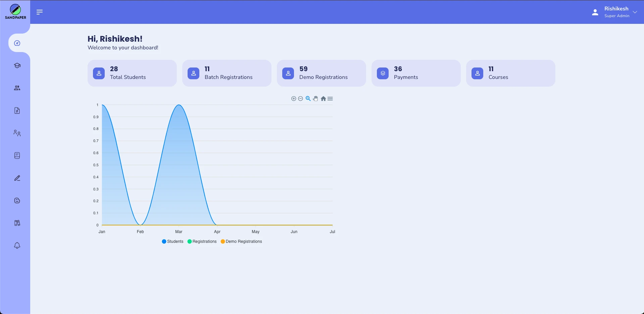Click the pencil edit sidebar icon

[17, 178]
